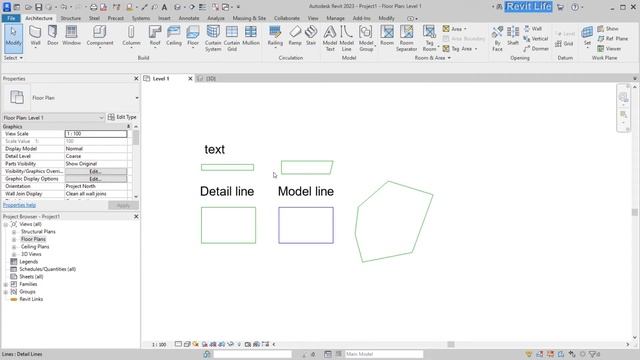Select the Roof tool
640x360 pixels.
pos(155,37)
